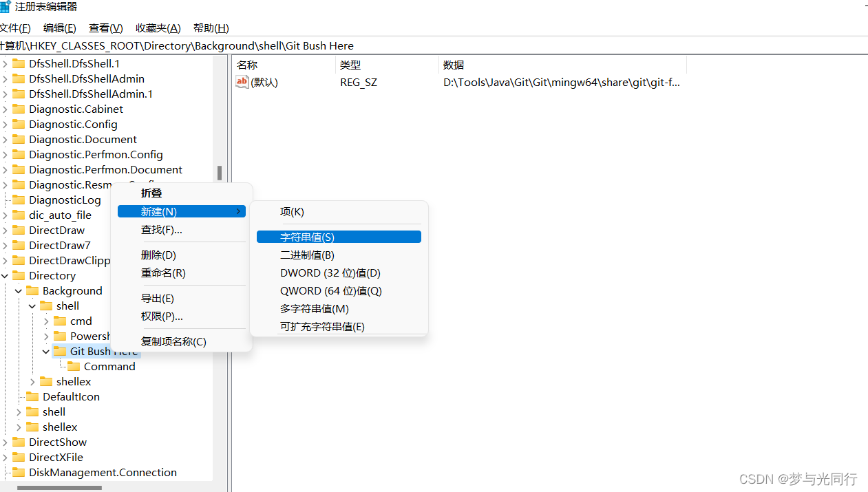The image size is (868, 492).
Task: Click folder icon of Diagnostic.Perfmon.Document
Action: click(x=19, y=169)
